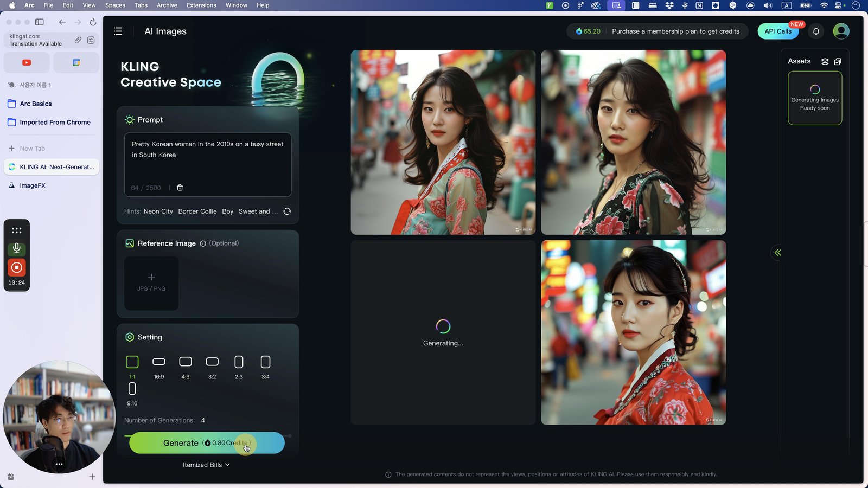Clear the prompt with trash icon
Viewport: 868px width, 488px height.
[180, 188]
